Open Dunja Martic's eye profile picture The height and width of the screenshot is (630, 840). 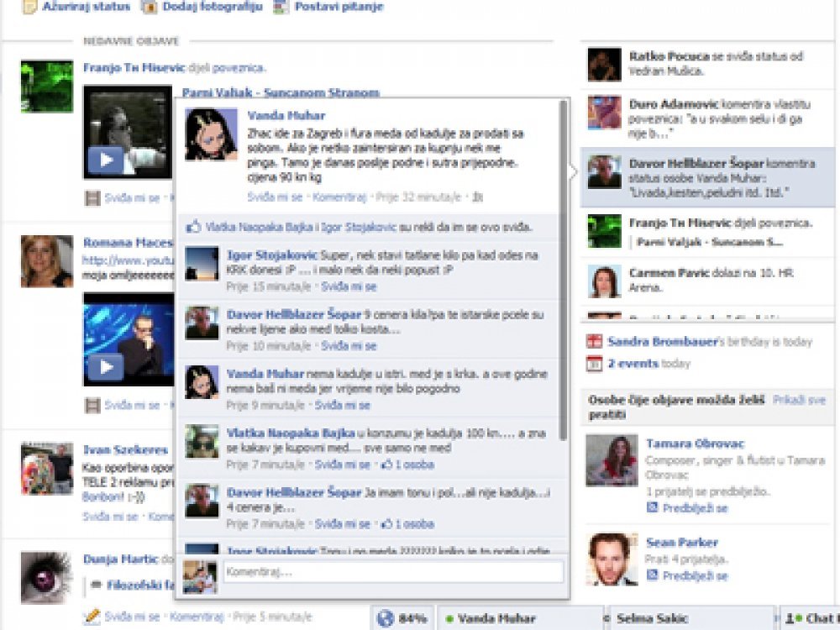(47, 578)
